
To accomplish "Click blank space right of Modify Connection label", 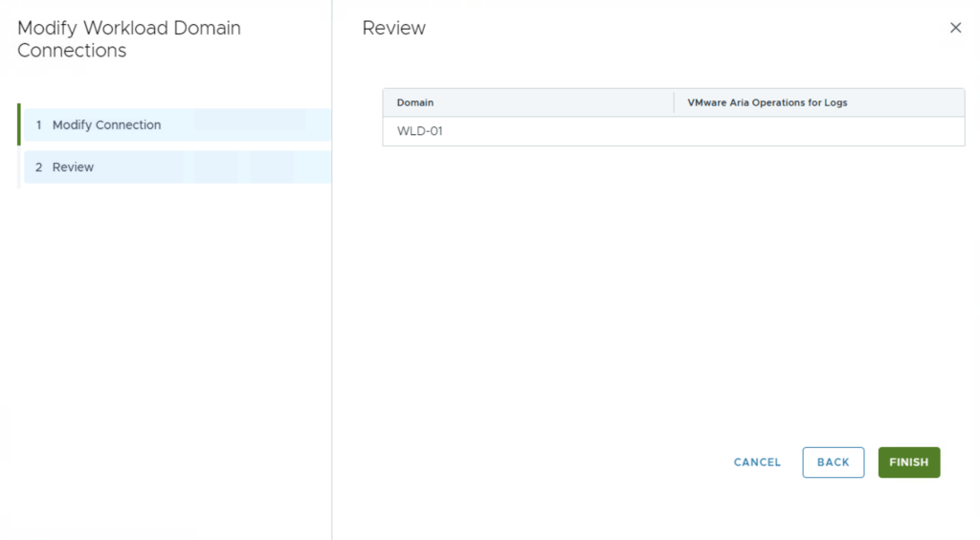I will tap(249, 125).
